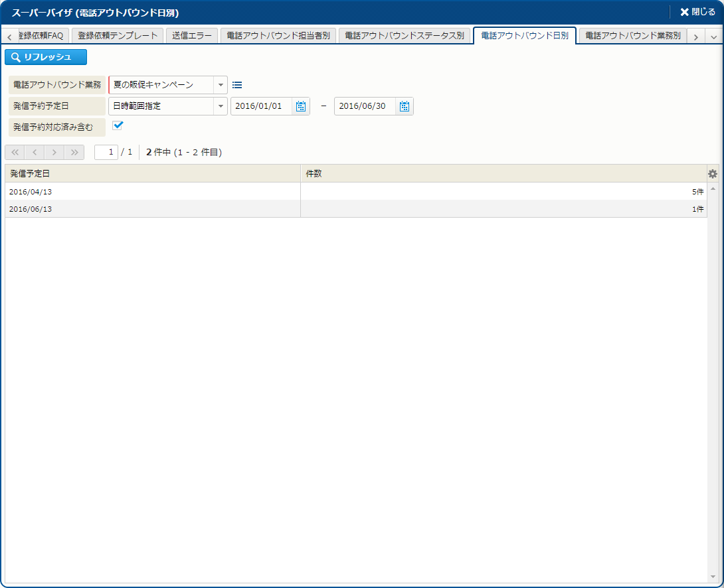Viewport: 724px width, 588px height.
Task: Go to last page of results
Action: tap(74, 152)
